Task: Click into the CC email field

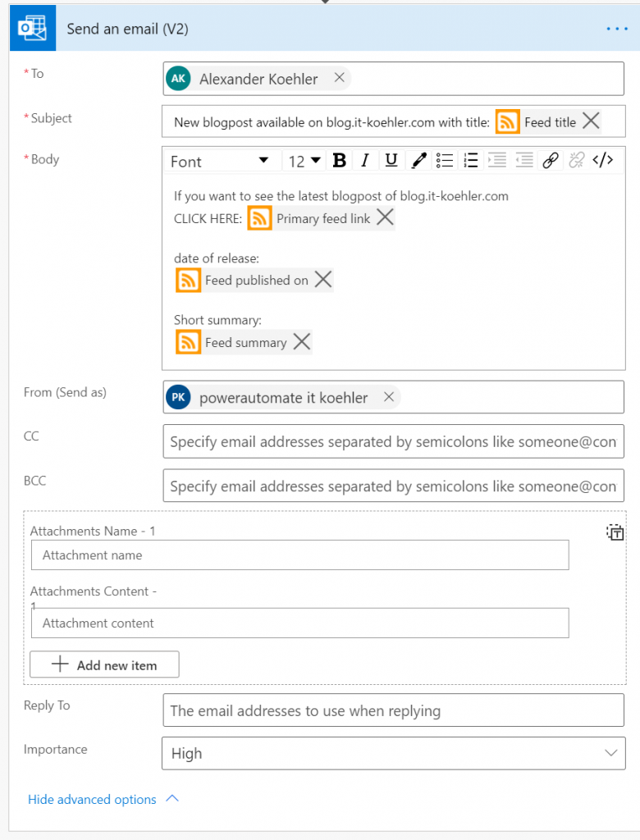Action: pos(393,441)
